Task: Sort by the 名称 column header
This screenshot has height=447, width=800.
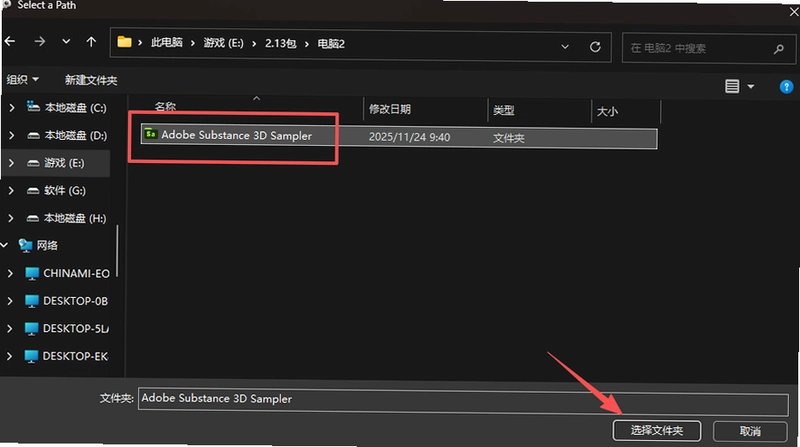Action: (165, 107)
